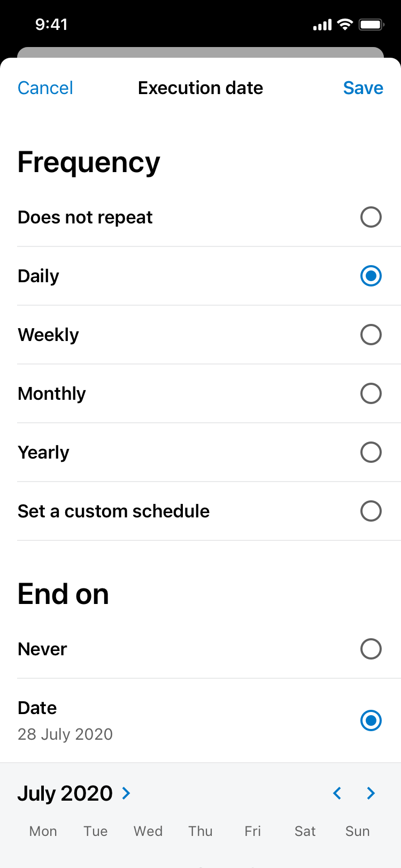401x868 pixels.
Task: Pick the Yearly frequency radio button
Action: point(371,452)
